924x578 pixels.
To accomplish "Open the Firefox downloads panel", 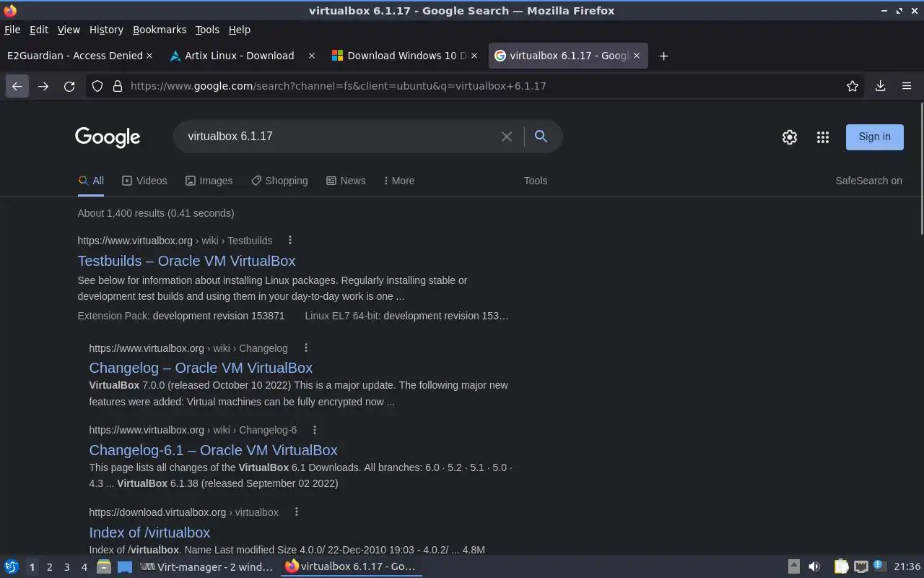I will (x=881, y=86).
